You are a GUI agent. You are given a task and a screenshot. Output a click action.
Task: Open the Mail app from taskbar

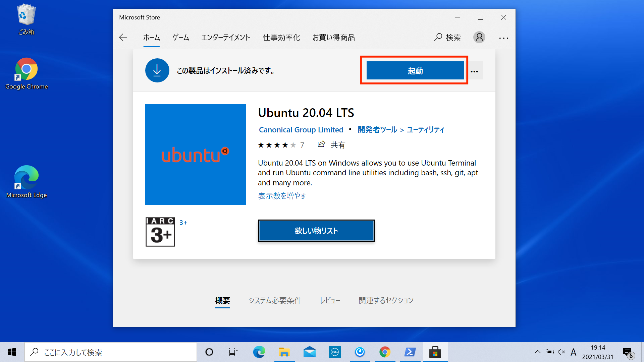[309, 352]
